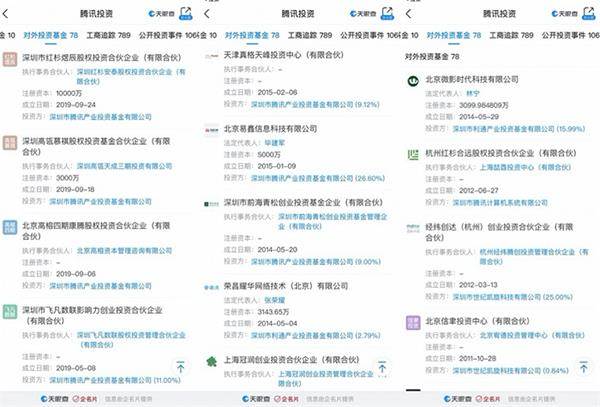The image size is (600, 407).
Task: Switch to 工商追踪 789 tab in right screenshot
Action: pos(512,35)
